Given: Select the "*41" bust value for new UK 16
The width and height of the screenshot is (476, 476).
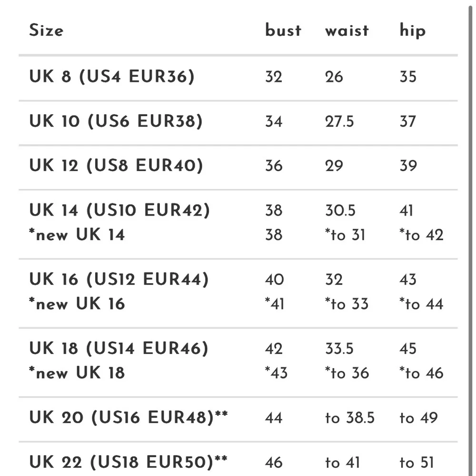Looking at the screenshot, I should [275, 304].
